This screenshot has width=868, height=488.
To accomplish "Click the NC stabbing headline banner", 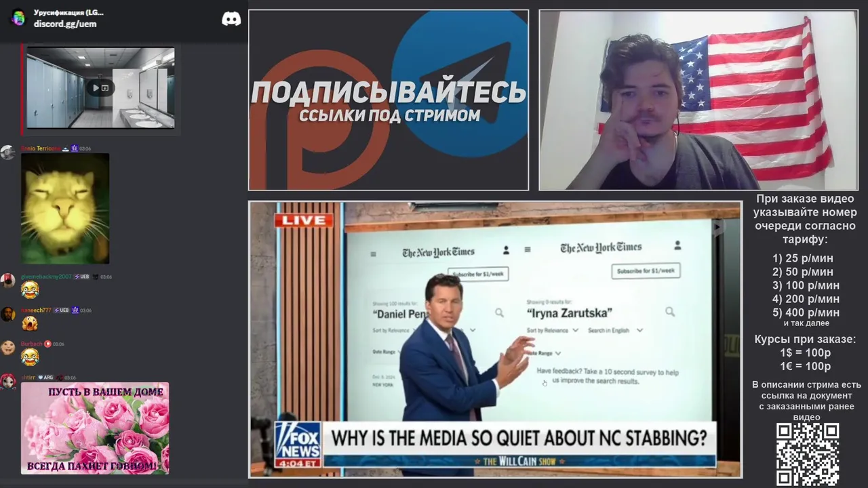I will click(519, 437).
